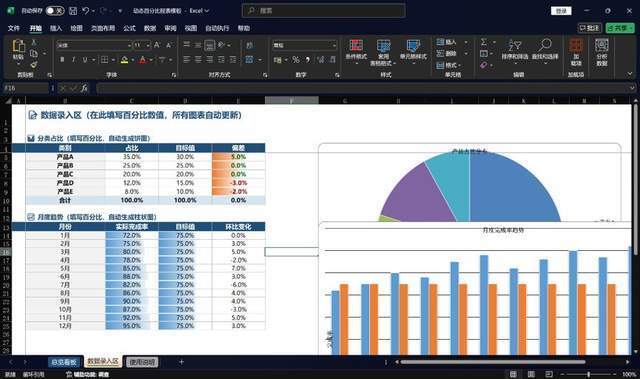Click the Cut scissors icon
The width and height of the screenshot is (640, 379).
pyautogui.click(x=34, y=42)
